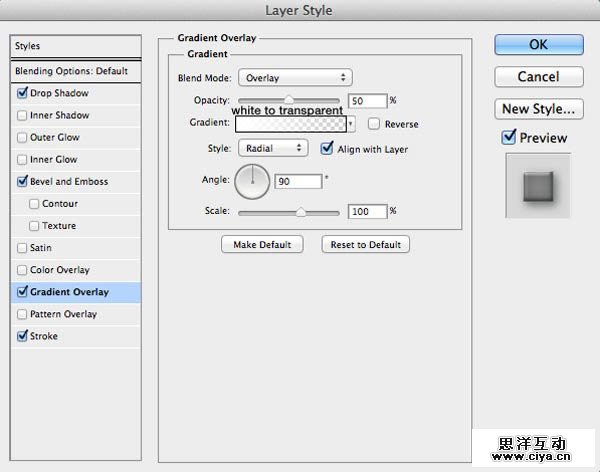This screenshot has width=600, height=472.
Task: Enable the Inner Shadow checkbox
Action: (x=23, y=115)
